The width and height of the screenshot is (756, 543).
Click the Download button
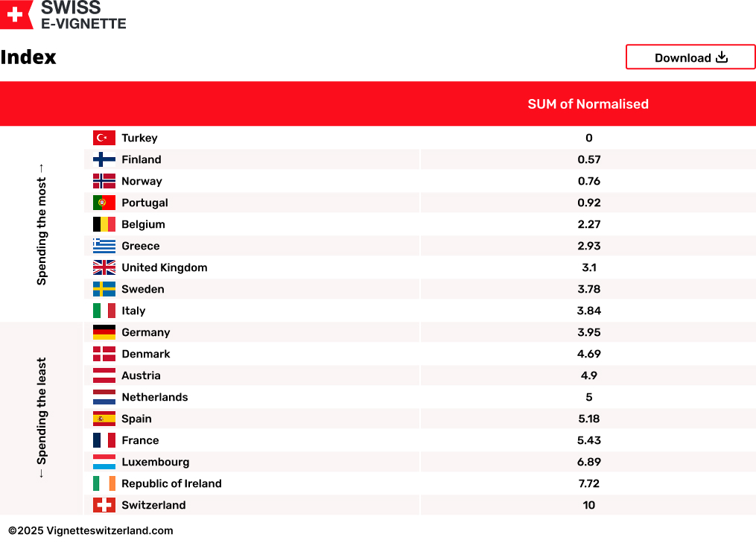click(690, 57)
